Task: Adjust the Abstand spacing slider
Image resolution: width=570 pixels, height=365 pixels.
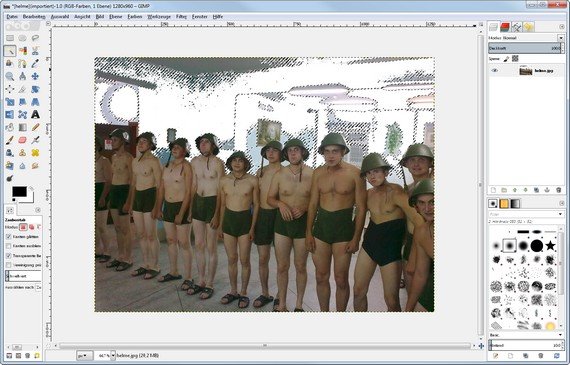Action: [x=526, y=345]
